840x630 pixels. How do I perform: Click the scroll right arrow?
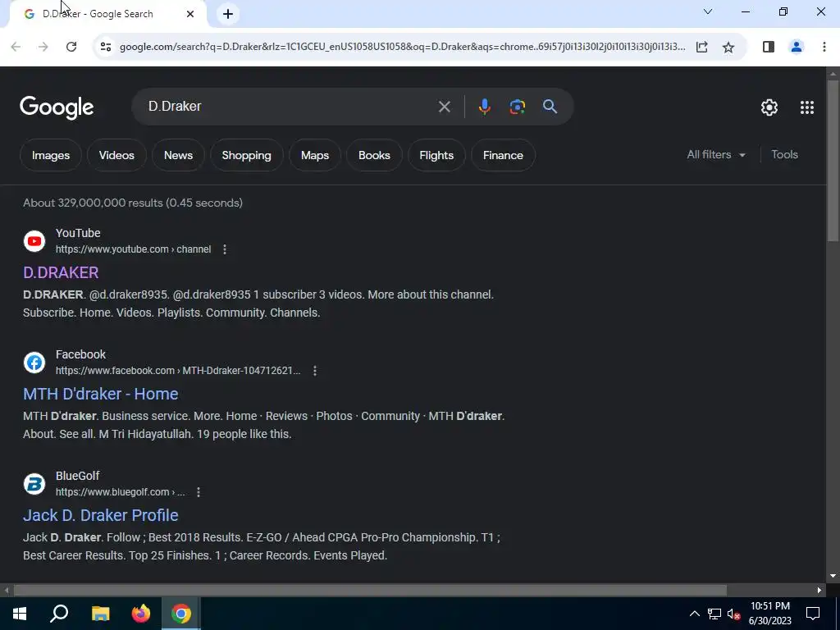pyautogui.click(x=819, y=591)
